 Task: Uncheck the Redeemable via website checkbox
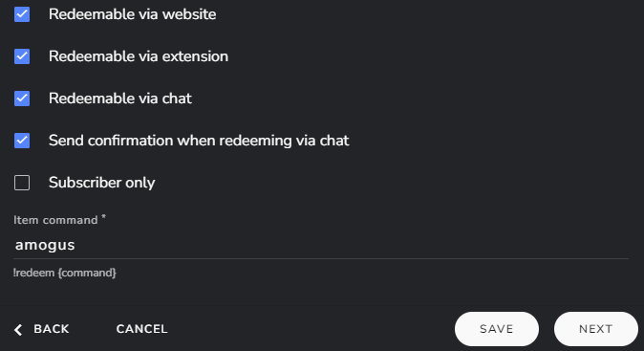coord(22,14)
